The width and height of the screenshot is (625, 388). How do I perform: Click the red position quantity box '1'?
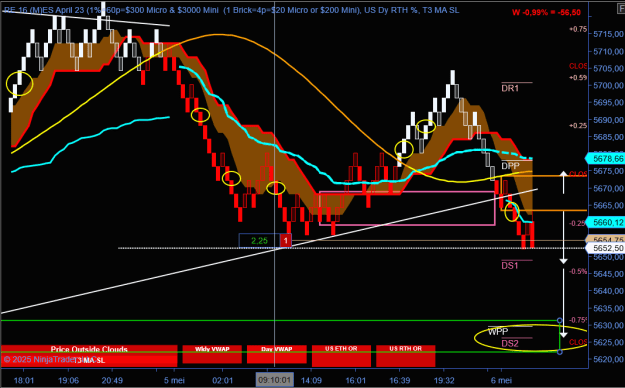(285, 240)
